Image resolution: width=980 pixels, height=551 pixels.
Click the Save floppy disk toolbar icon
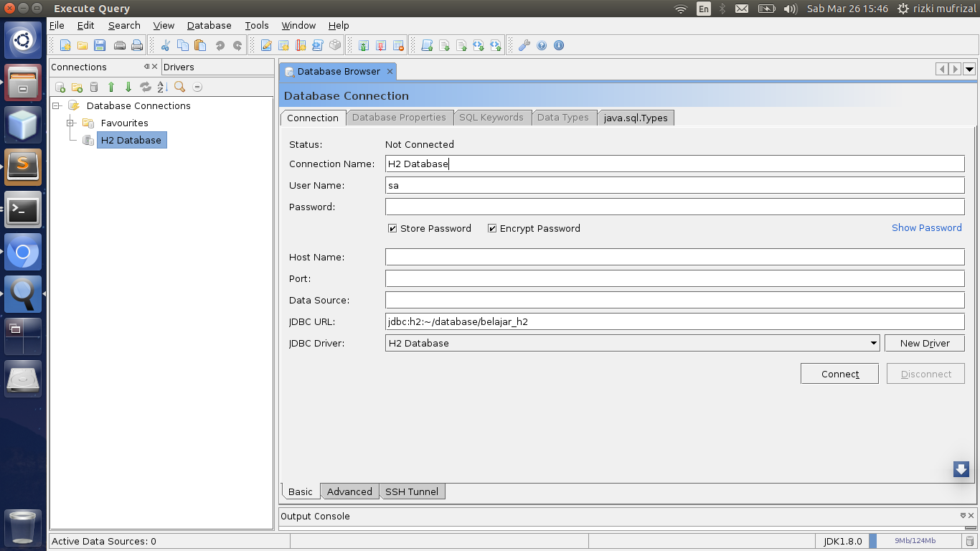100,45
